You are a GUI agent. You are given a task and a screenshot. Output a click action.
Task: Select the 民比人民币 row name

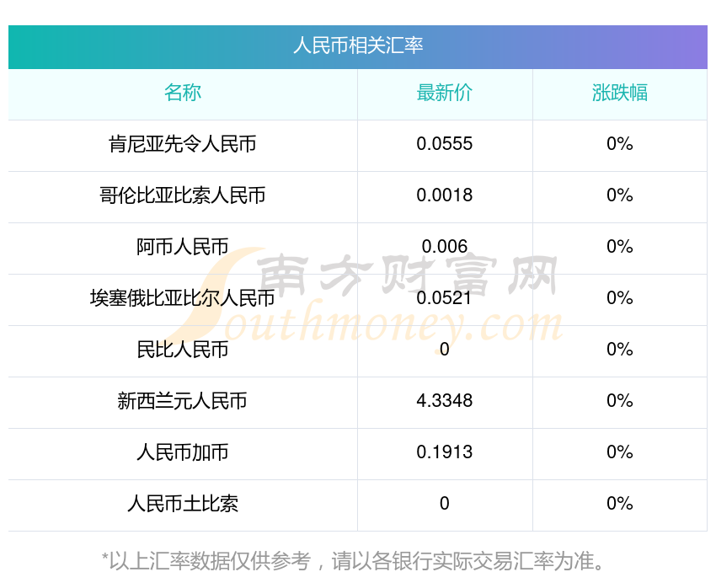[x=183, y=350]
